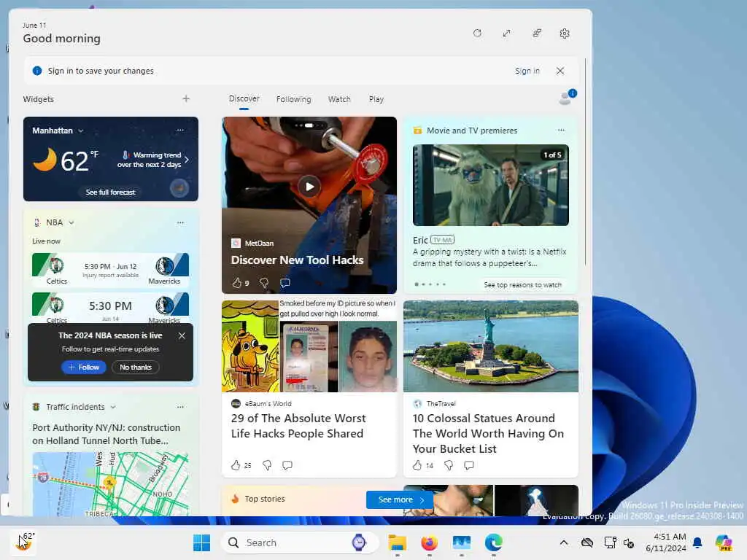Image resolution: width=747 pixels, height=560 pixels.
Task: Switch to the Discover tab
Action: pos(244,99)
